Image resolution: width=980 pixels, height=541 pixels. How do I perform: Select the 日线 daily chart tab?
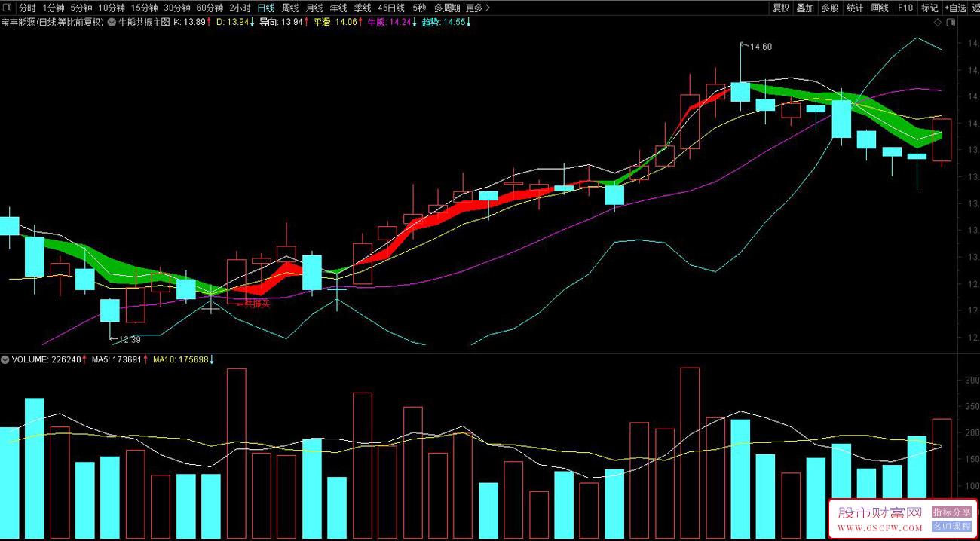(x=266, y=8)
